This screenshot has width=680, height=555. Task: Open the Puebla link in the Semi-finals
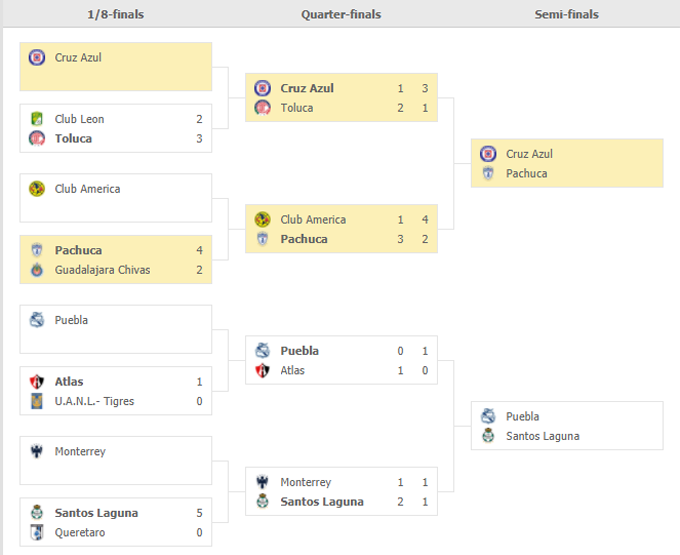tap(522, 416)
